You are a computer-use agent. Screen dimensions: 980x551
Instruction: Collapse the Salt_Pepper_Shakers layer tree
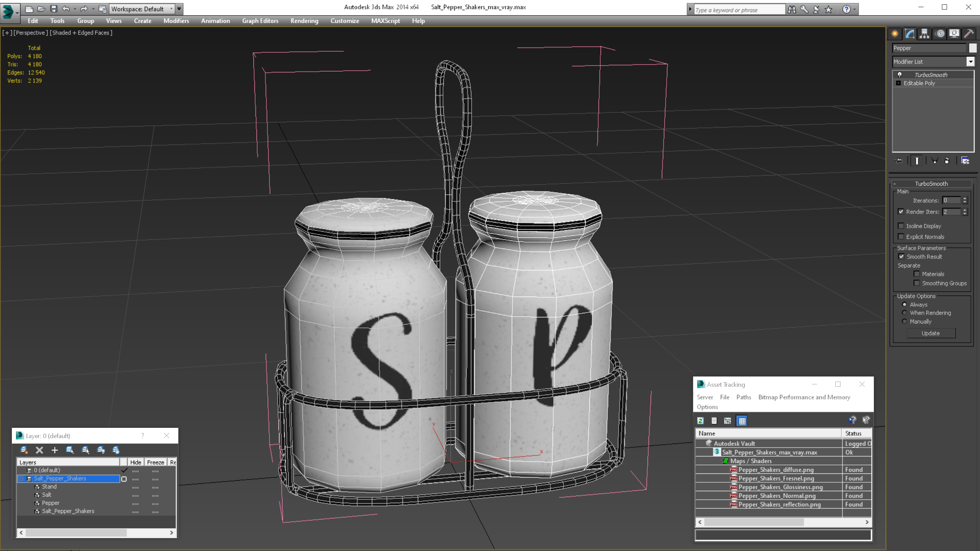point(21,478)
